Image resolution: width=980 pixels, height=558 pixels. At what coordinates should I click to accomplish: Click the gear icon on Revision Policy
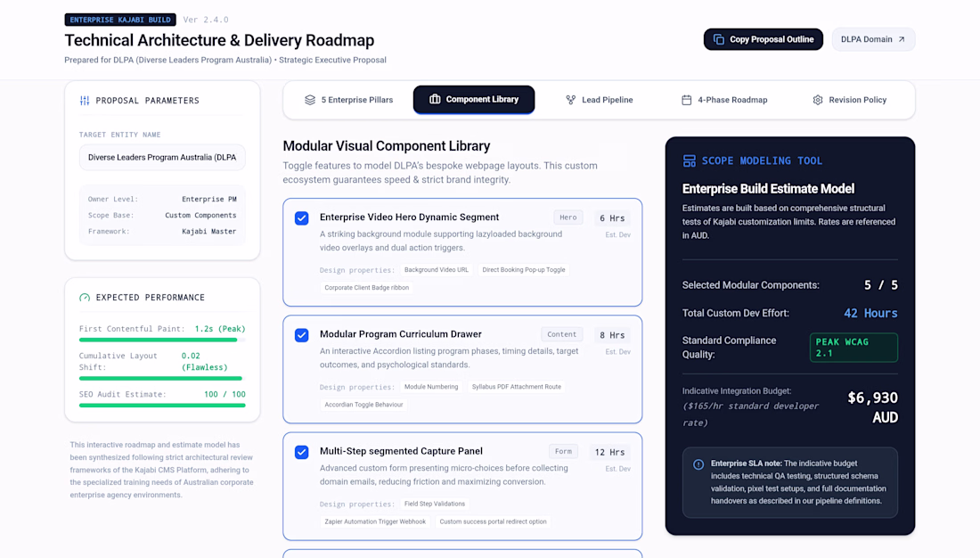[818, 100]
